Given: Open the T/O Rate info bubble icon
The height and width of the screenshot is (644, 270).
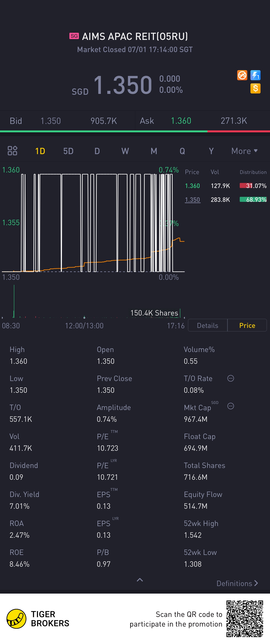Looking at the screenshot, I should pos(230,378).
